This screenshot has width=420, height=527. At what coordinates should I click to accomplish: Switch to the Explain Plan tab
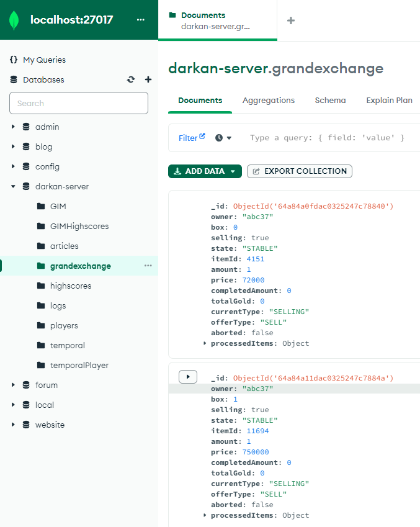[389, 101]
